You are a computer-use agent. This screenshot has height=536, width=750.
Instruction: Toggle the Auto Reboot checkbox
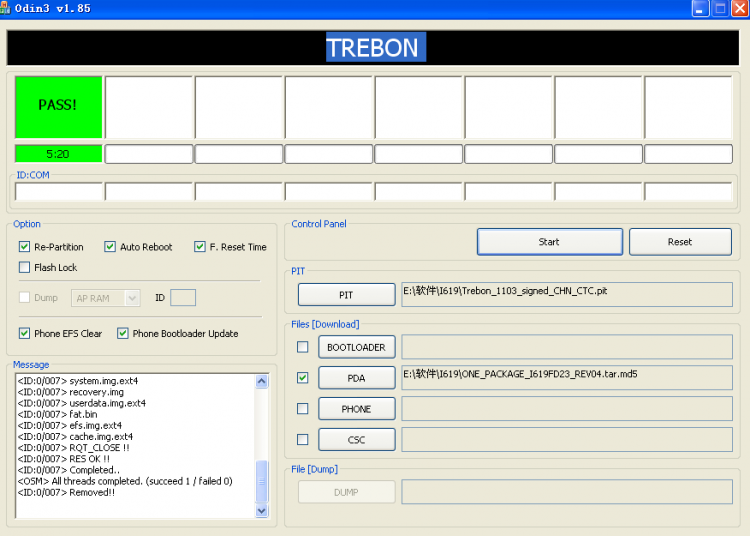pyautogui.click(x=111, y=247)
